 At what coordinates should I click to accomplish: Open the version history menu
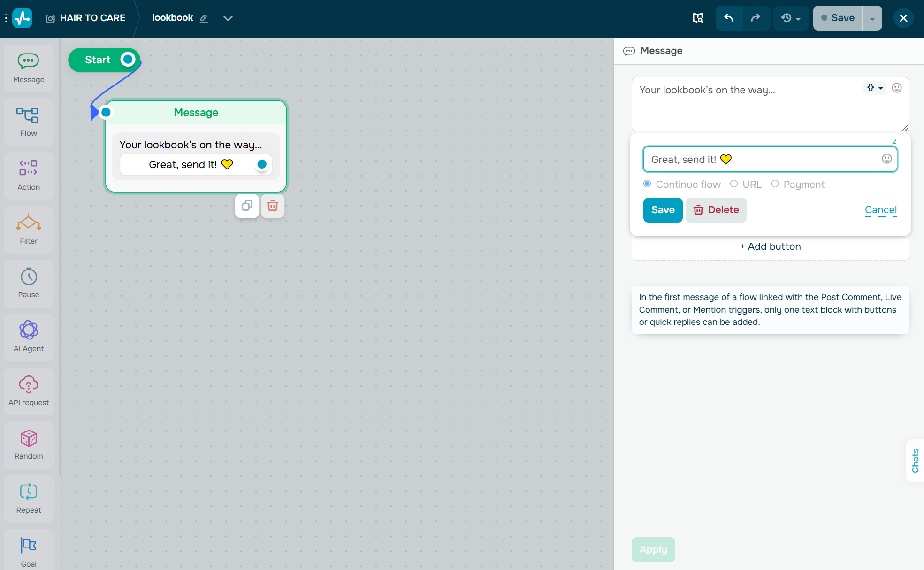click(x=791, y=18)
